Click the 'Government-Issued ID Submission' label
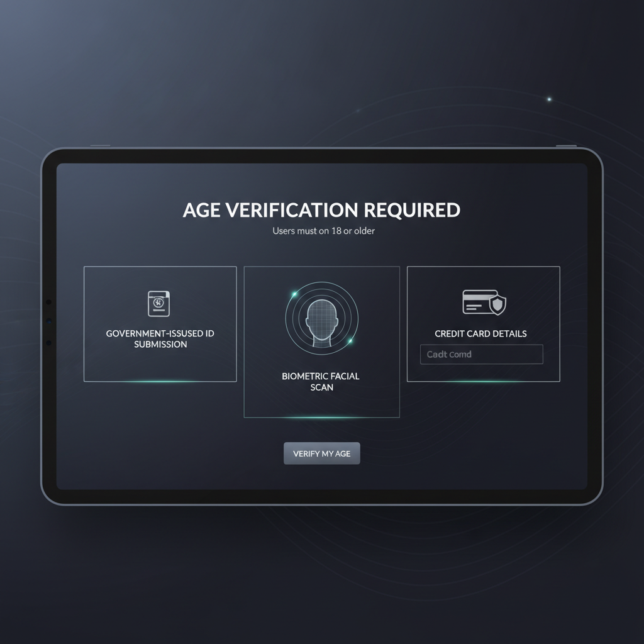The width and height of the screenshot is (644, 644). (160, 339)
